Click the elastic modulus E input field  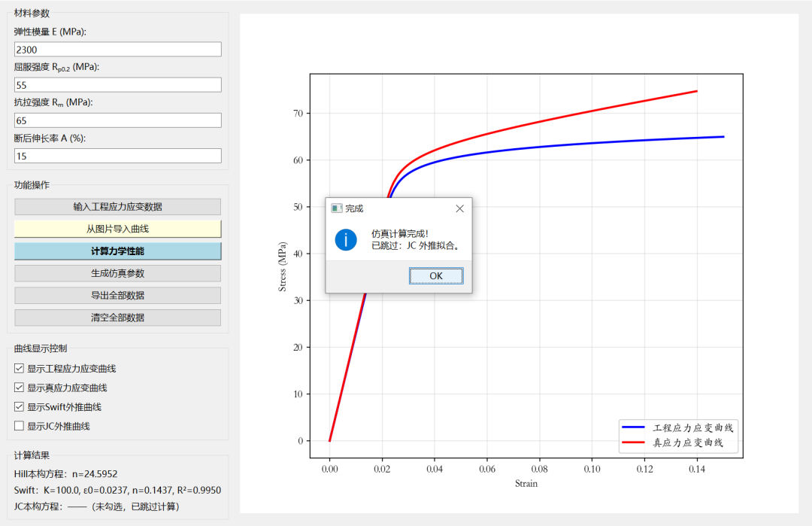118,49
